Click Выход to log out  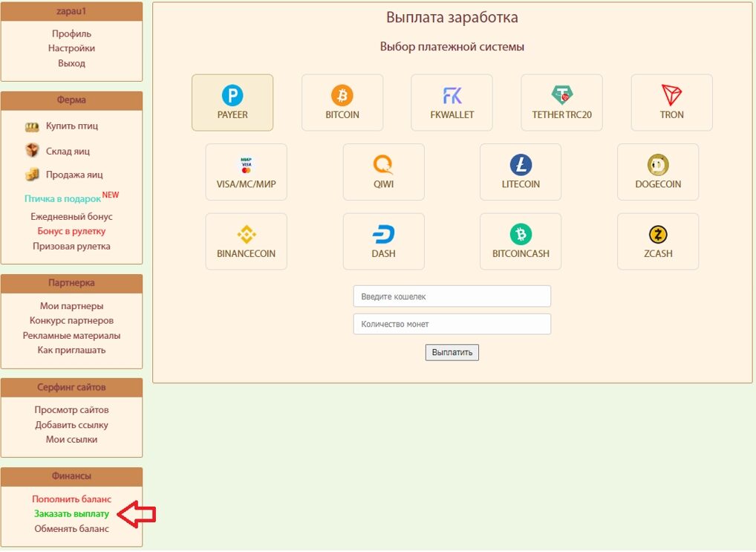coord(71,63)
